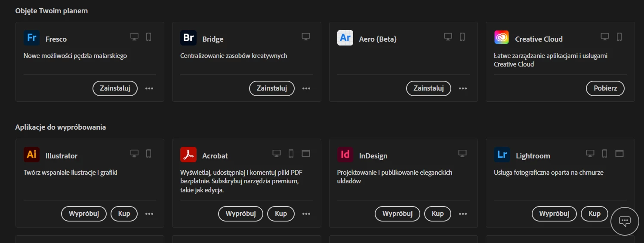Open Fresco's more options menu
The width and height of the screenshot is (644, 243).
pyautogui.click(x=149, y=88)
